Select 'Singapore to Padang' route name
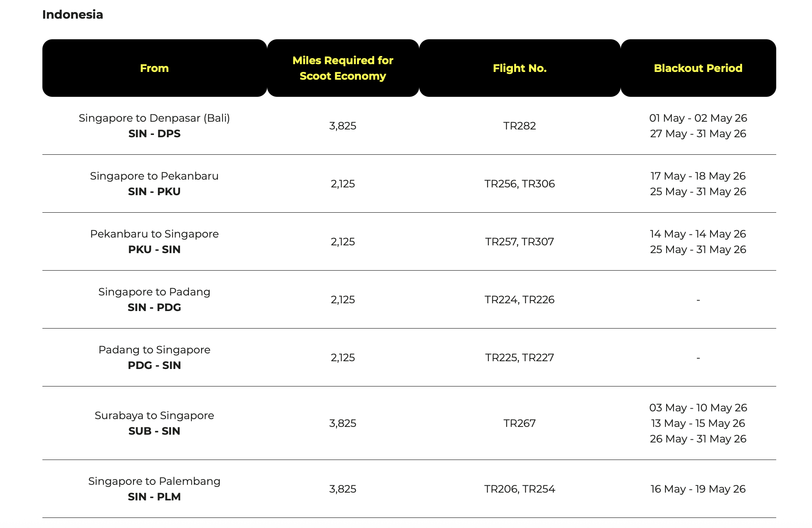The height and width of the screenshot is (528, 812). 154,292
